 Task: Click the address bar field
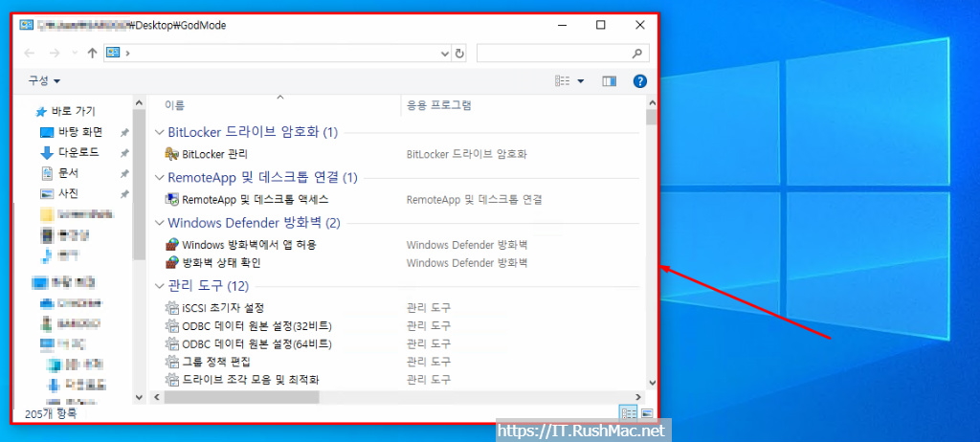click(x=284, y=54)
